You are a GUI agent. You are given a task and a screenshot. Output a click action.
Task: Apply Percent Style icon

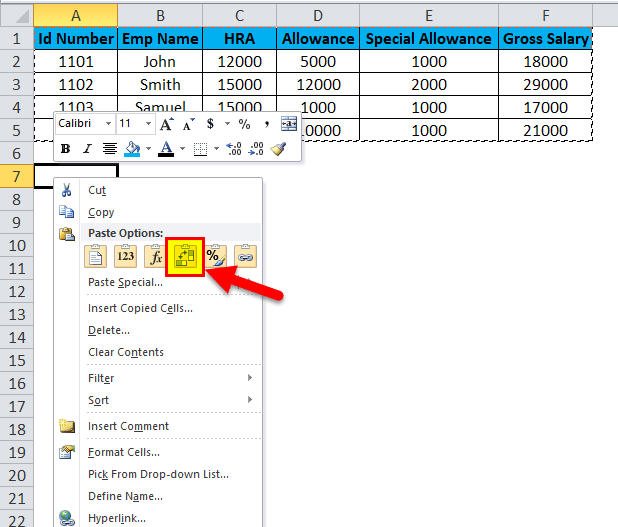[244, 124]
